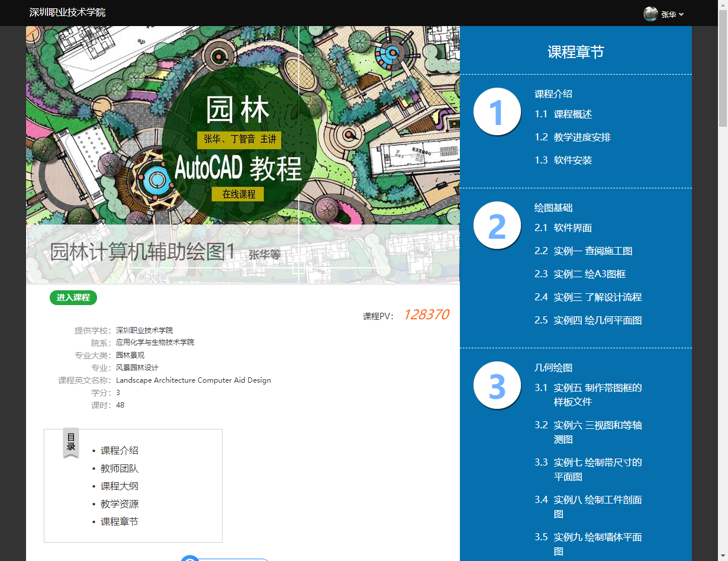
Task: Jump to 课程介绍 in the 目录 list
Action: pyautogui.click(x=120, y=451)
